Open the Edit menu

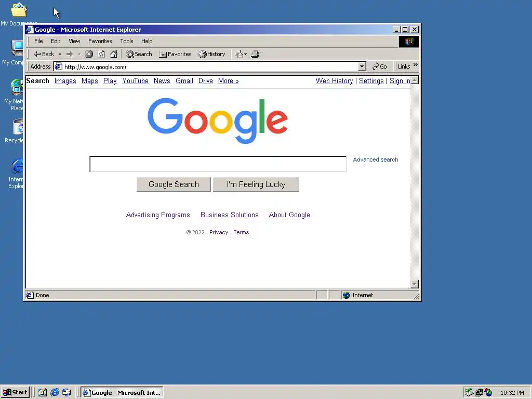tap(56, 41)
